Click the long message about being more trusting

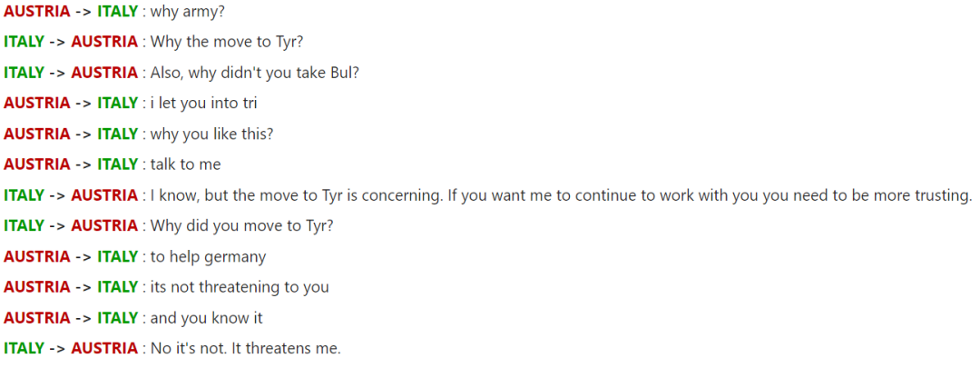[x=561, y=195]
